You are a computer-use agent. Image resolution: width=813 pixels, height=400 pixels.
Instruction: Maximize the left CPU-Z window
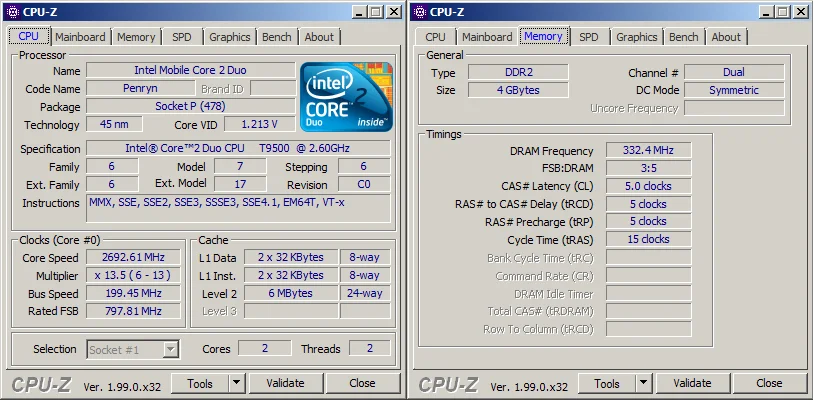click(376, 11)
